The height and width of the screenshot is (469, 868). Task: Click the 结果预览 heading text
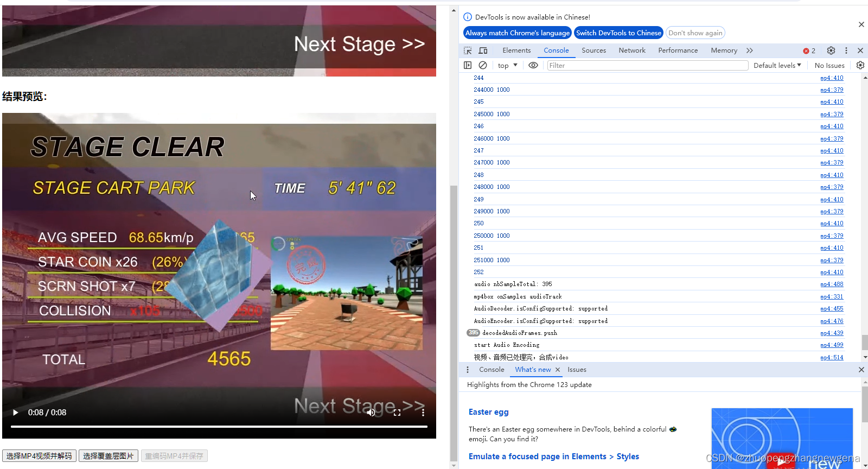tap(24, 97)
